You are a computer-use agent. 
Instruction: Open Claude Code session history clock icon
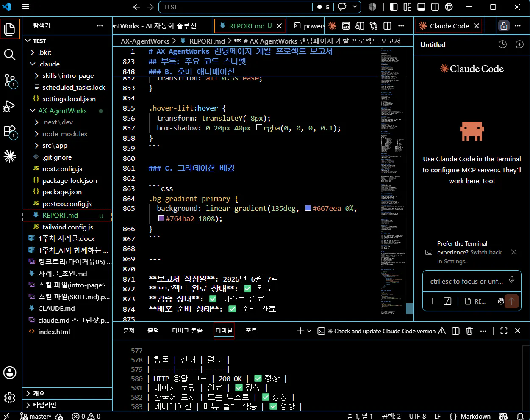(x=502, y=44)
